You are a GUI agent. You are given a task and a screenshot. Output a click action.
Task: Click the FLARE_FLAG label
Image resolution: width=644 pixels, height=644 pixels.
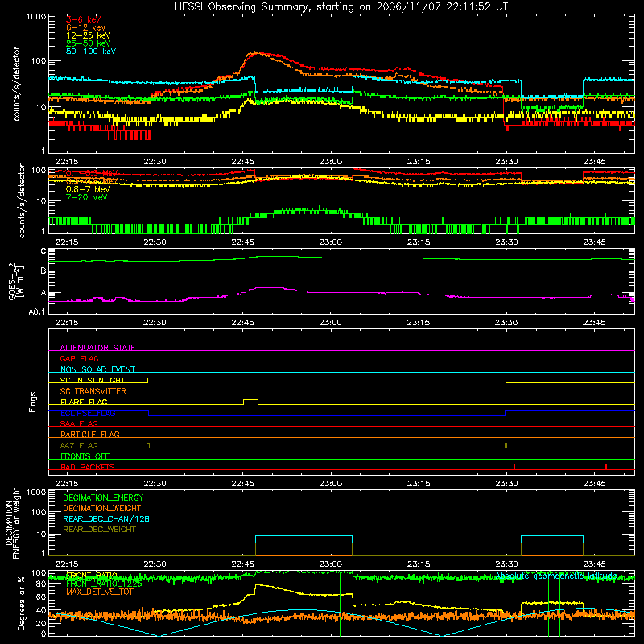[x=84, y=402]
